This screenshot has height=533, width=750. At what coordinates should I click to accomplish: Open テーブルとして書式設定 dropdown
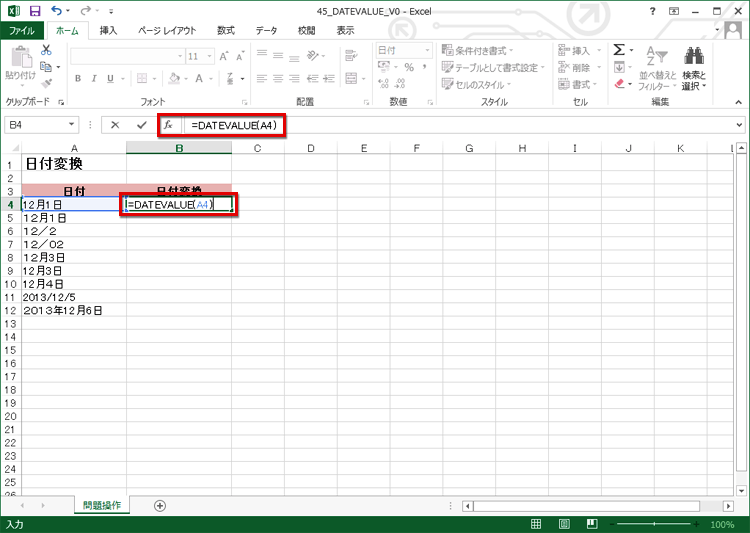(x=493, y=67)
